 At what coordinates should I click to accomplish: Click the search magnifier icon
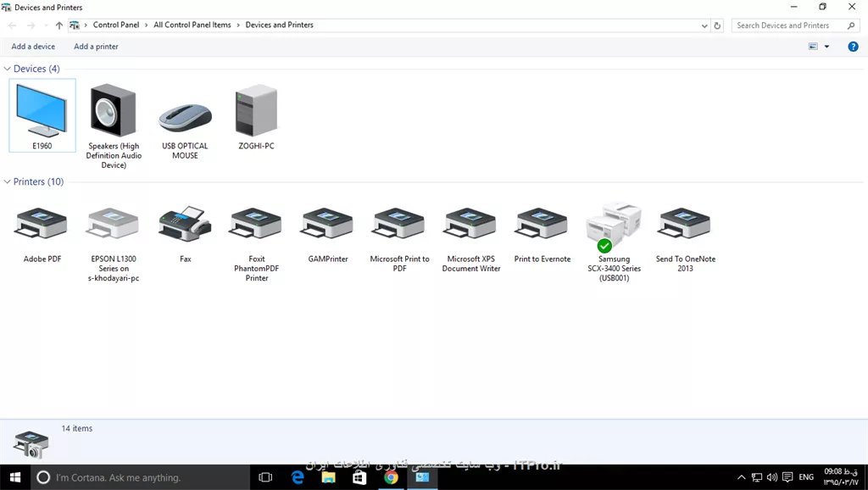click(851, 25)
